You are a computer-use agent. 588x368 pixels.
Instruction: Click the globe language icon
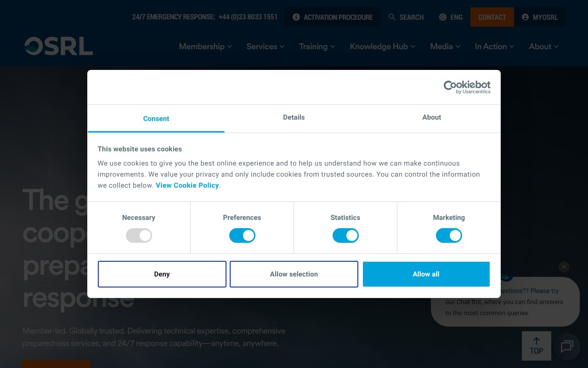pyautogui.click(x=442, y=17)
